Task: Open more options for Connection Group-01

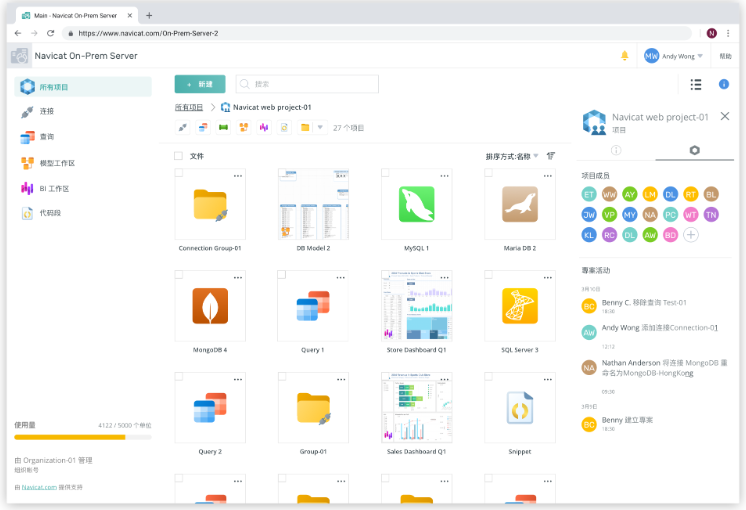Action: coord(238,176)
